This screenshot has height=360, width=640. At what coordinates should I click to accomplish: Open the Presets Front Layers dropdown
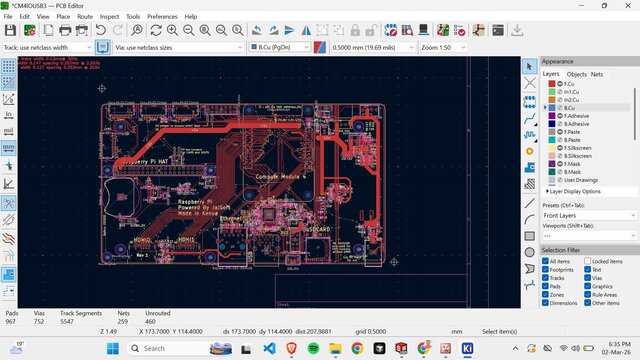coord(589,216)
